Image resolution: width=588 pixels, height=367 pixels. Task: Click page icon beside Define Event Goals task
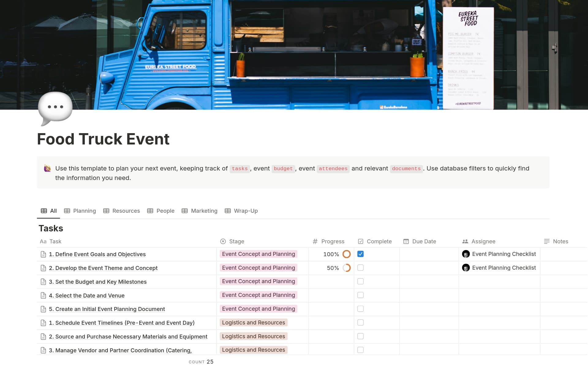[43, 254]
